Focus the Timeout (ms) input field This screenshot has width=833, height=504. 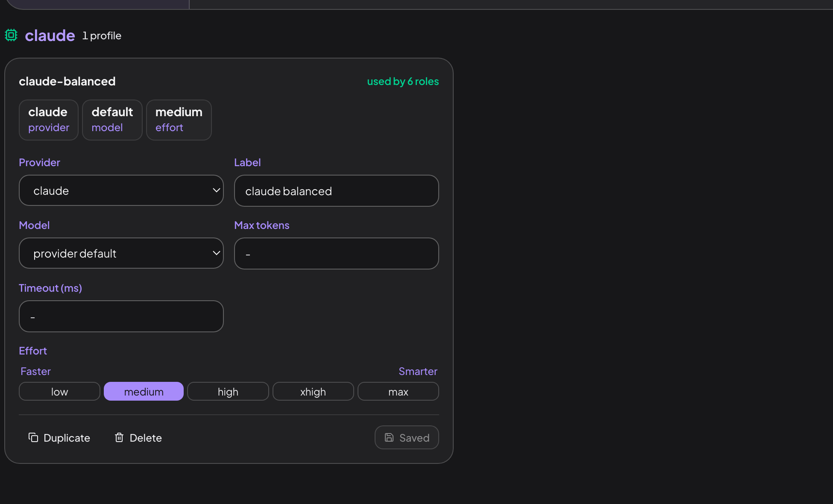pos(121,316)
